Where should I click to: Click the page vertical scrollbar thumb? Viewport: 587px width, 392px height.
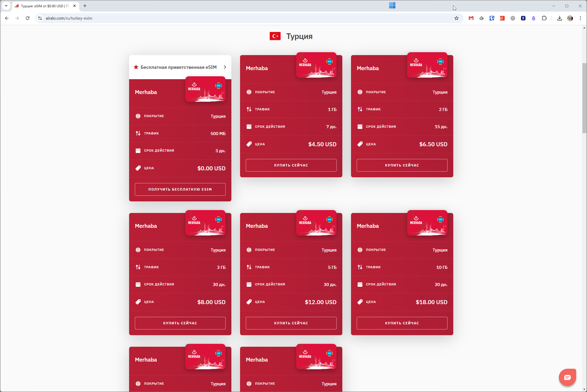584,98
